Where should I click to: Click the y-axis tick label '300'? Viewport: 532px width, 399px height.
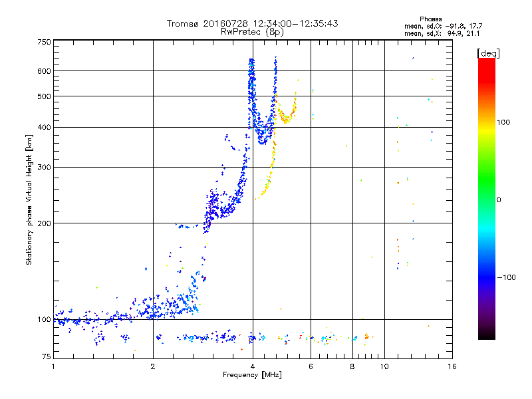(x=45, y=168)
